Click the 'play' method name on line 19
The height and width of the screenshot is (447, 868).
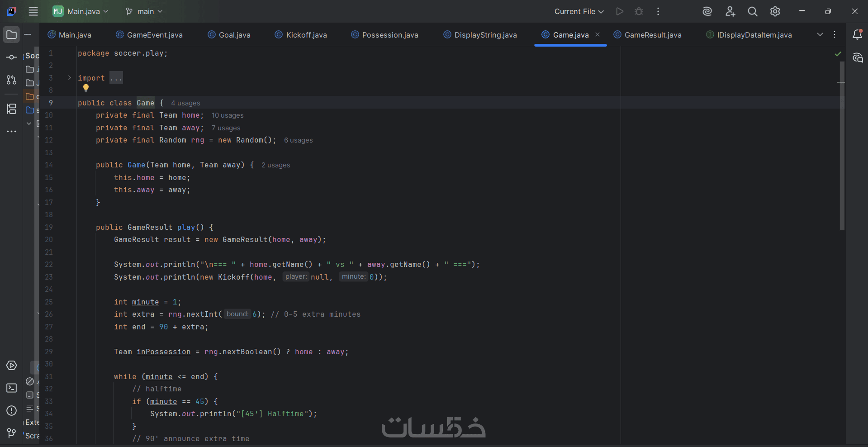pyautogui.click(x=186, y=227)
